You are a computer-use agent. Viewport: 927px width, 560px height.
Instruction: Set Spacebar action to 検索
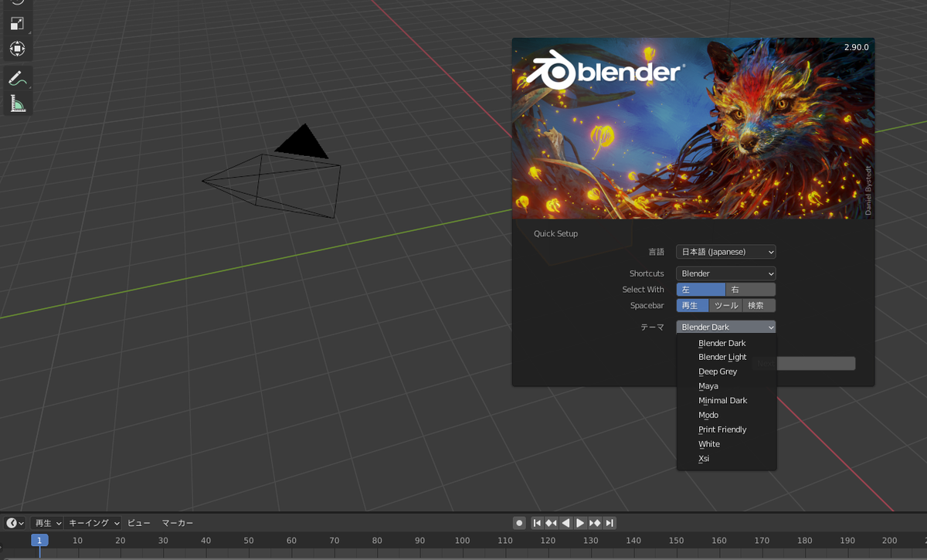[x=759, y=306]
